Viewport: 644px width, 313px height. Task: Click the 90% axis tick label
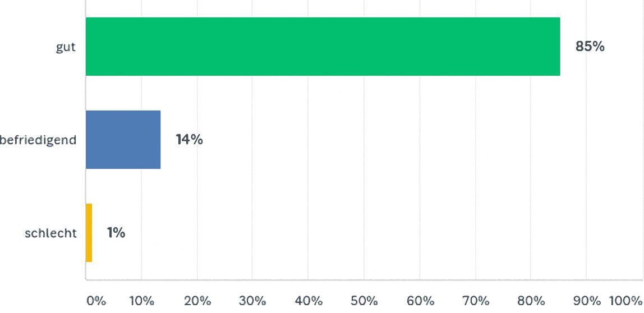[587, 301]
